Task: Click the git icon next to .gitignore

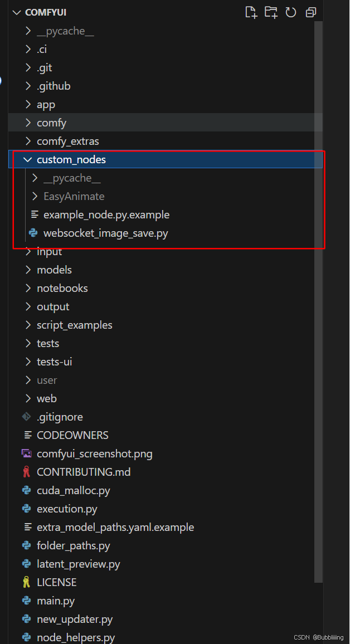Action: (x=26, y=417)
